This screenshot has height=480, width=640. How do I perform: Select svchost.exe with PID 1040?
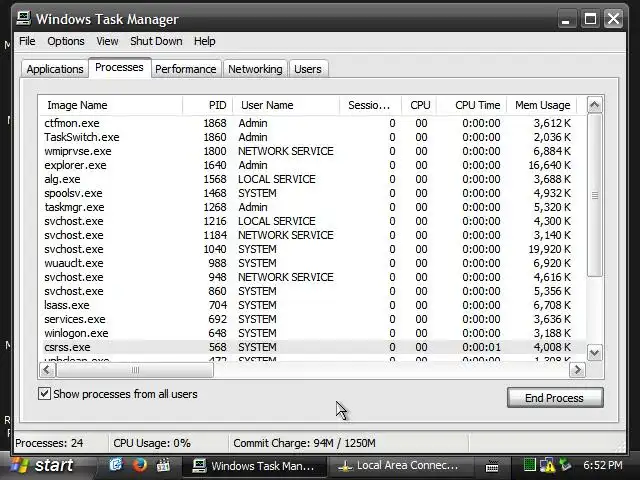point(313,249)
